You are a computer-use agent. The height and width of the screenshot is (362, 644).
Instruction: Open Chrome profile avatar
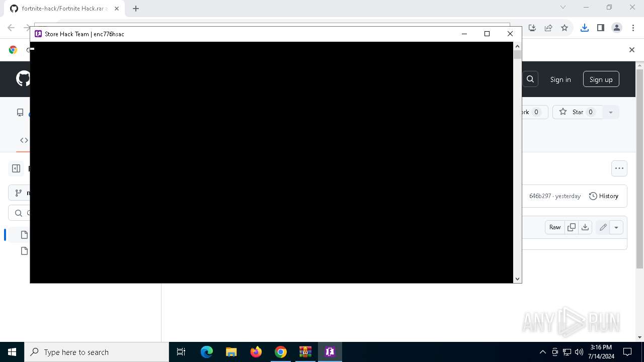617,28
